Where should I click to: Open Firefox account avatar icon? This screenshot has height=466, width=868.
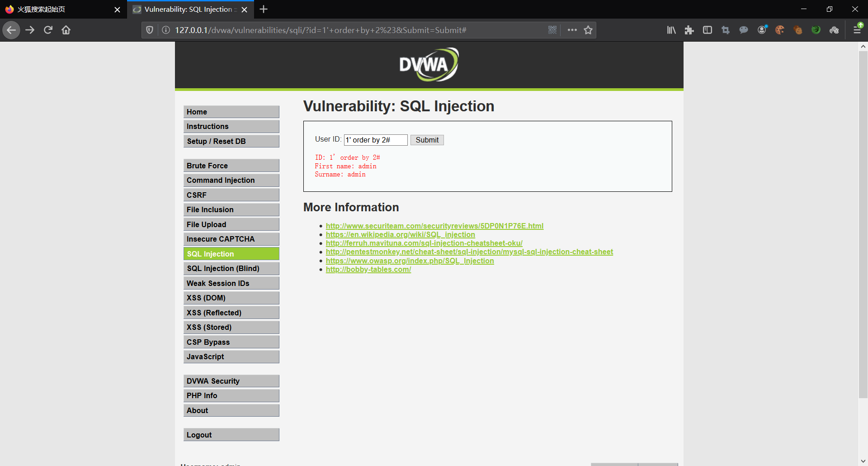(762, 30)
